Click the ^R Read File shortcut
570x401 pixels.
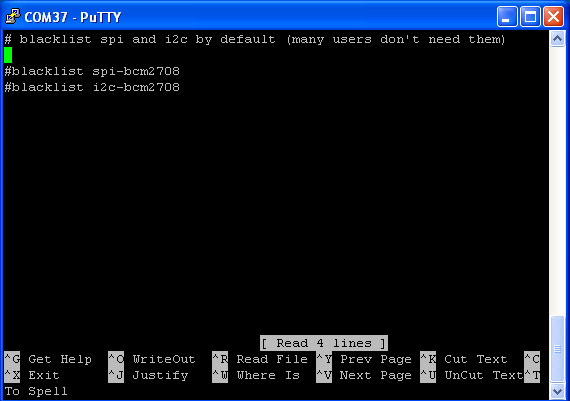point(260,359)
